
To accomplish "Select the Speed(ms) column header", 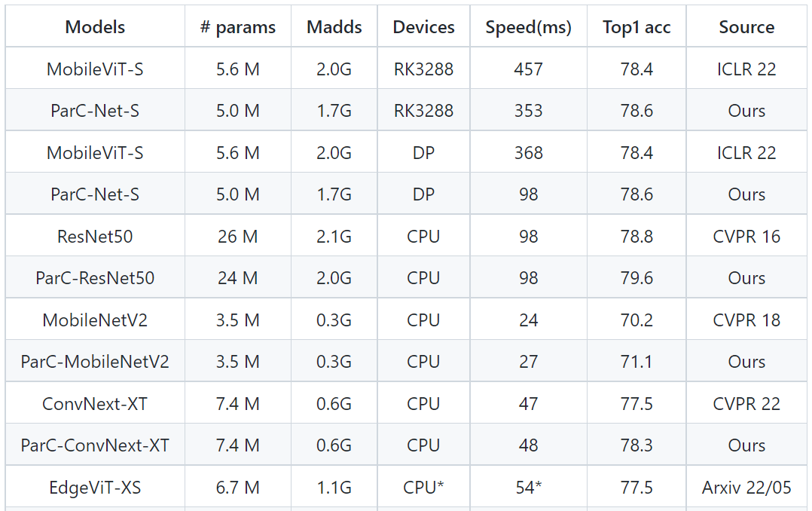I will [x=528, y=27].
